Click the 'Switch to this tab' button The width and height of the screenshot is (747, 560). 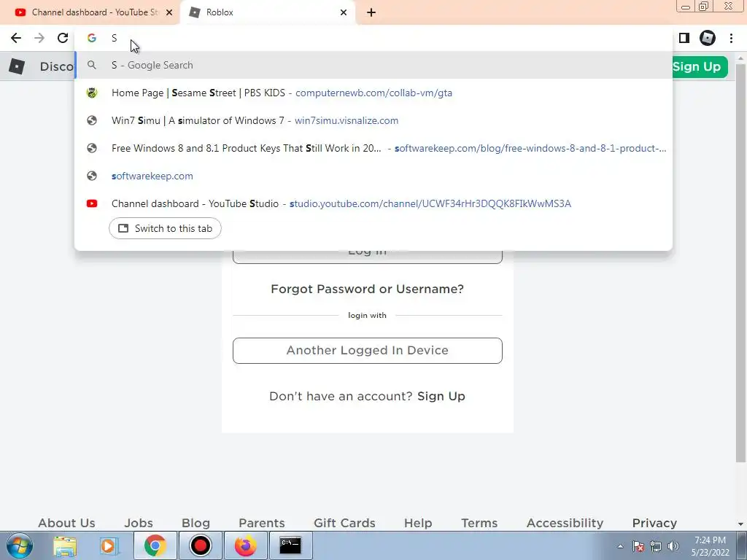tap(165, 228)
